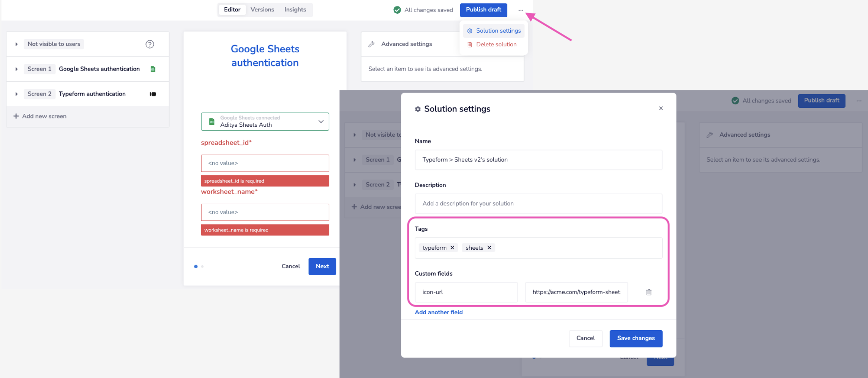Click the trash icon next to icon-url field
Viewport: 868px width, 378px height.
[x=649, y=292]
